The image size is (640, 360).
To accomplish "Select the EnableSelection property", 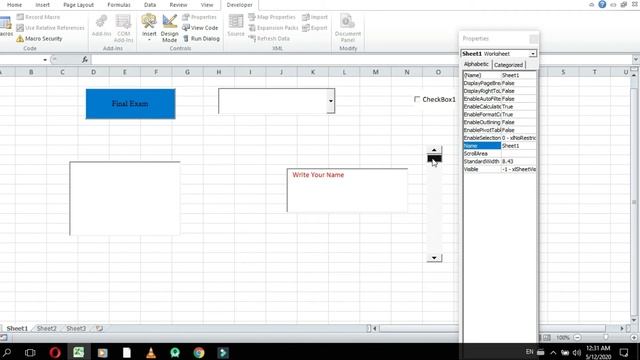I will (500, 138).
